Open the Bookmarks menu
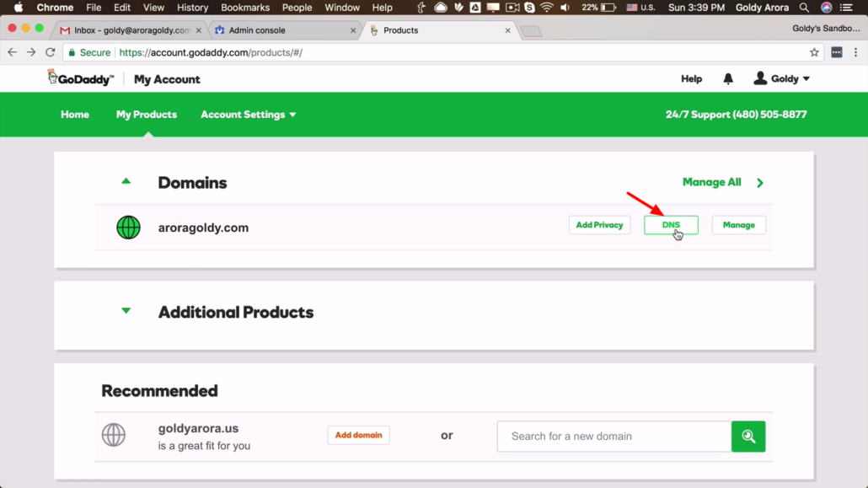Image resolution: width=868 pixels, height=488 pixels. pos(245,8)
